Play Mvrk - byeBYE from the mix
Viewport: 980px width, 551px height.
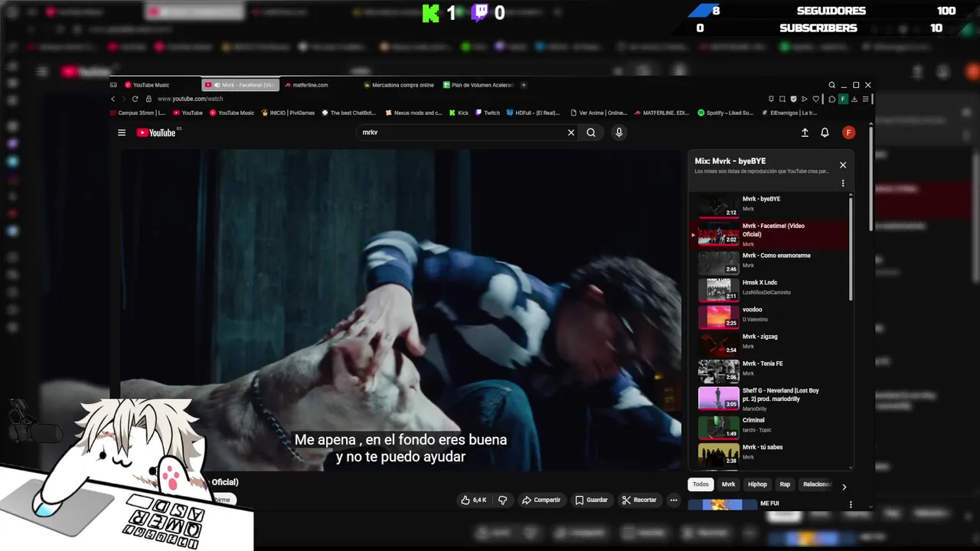769,205
